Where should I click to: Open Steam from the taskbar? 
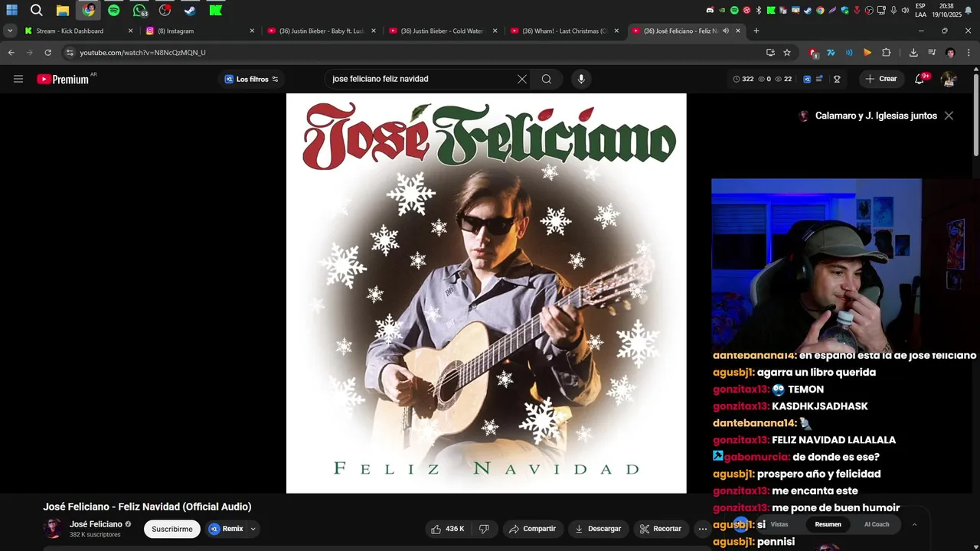(190, 10)
